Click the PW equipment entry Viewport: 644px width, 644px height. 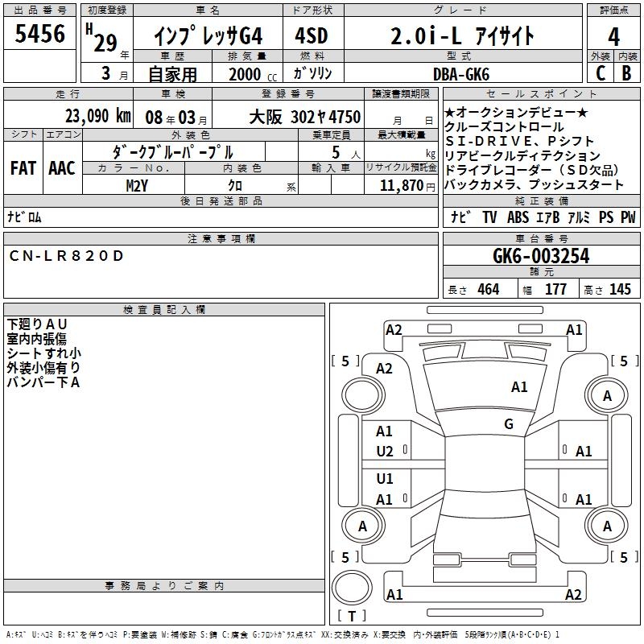pyautogui.click(x=628, y=217)
